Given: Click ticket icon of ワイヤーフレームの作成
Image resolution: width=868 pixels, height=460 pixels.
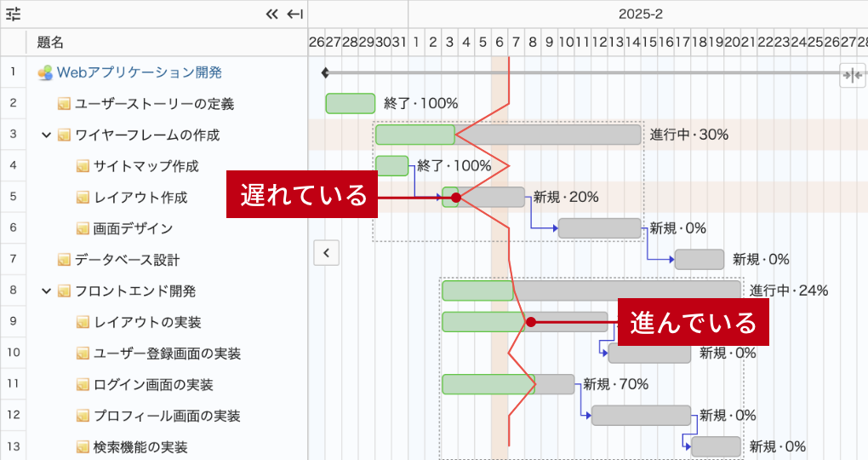Looking at the screenshot, I should [x=64, y=135].
